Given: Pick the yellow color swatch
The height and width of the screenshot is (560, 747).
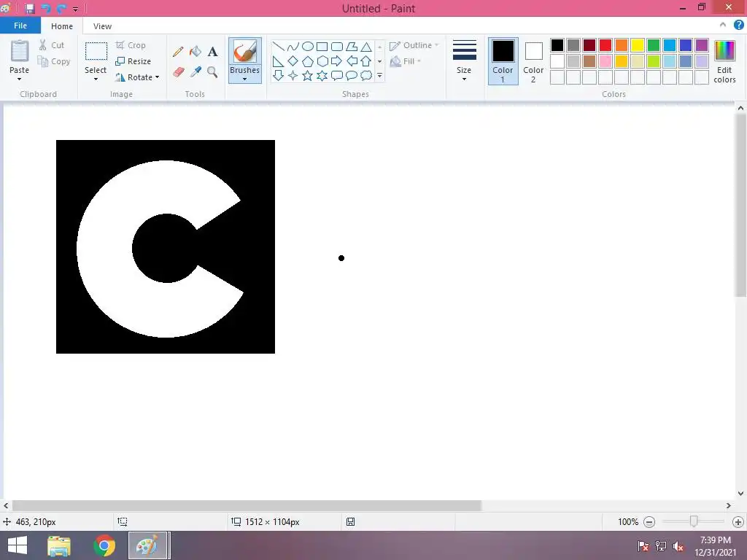Looking at the screenshot, I should (x=638, y=45).
